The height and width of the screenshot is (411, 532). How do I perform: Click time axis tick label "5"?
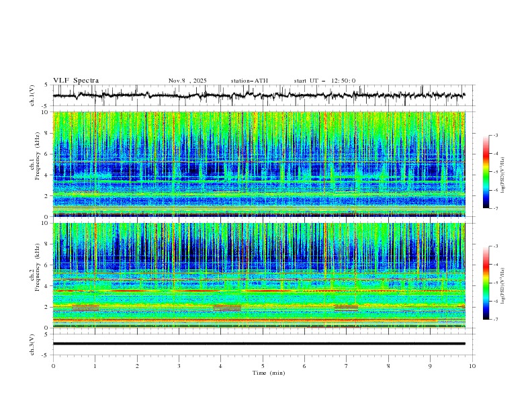tap(263, 366)
